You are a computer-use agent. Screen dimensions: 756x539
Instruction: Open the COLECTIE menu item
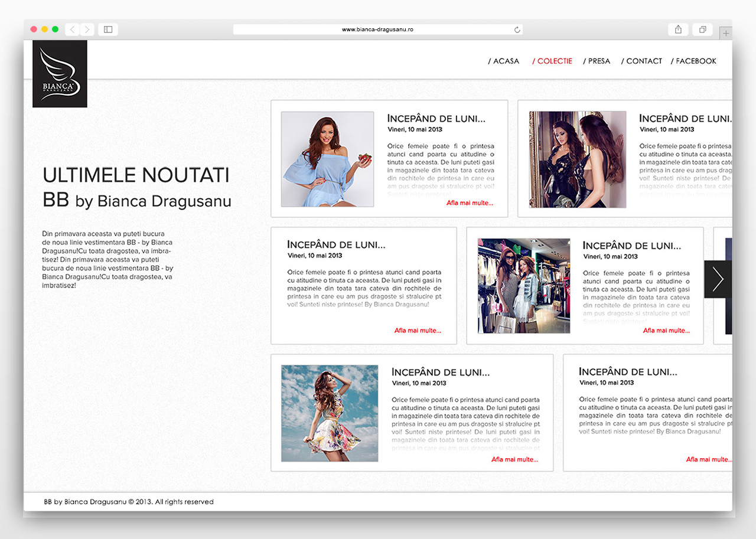click(x=552, y=61)
